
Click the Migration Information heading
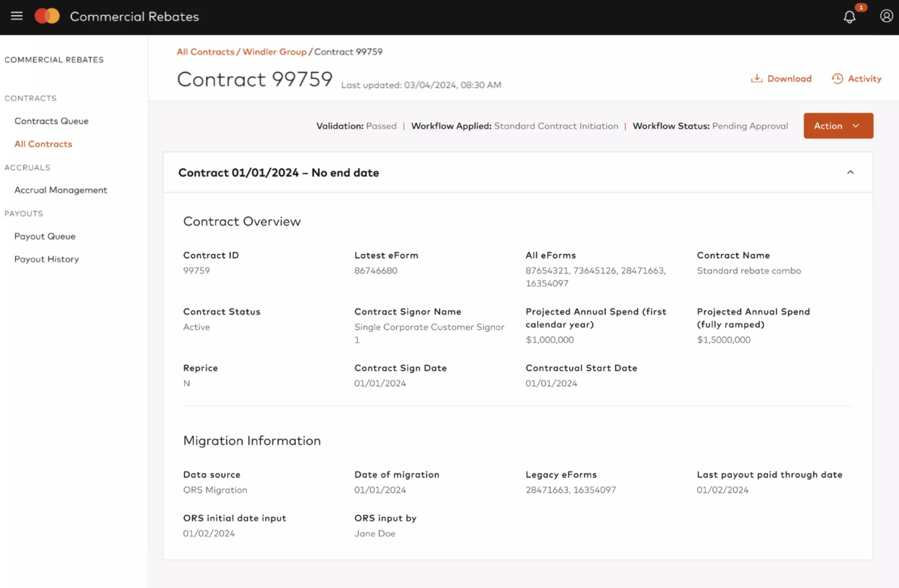click(x=252, y=441)
